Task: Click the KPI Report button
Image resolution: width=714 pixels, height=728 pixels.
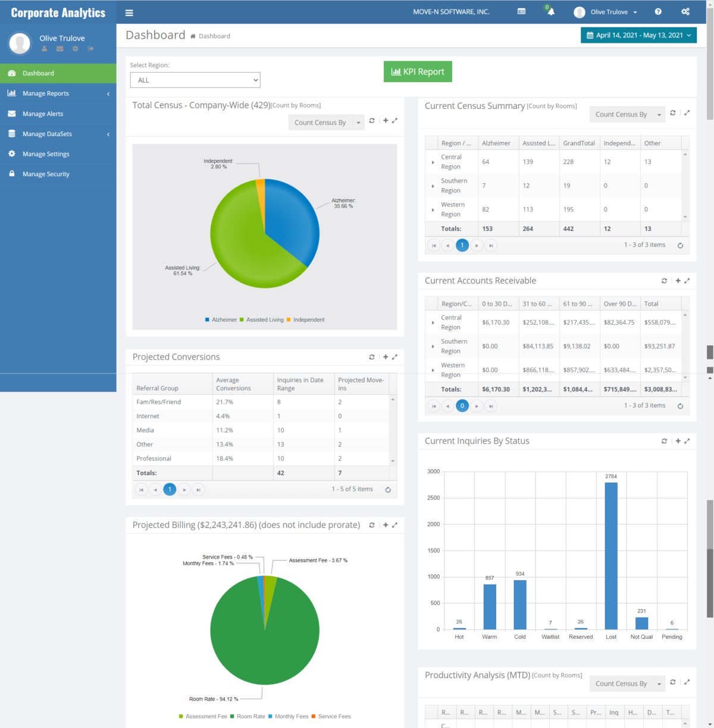Action: pyautogui.click(x=418, y=71)
